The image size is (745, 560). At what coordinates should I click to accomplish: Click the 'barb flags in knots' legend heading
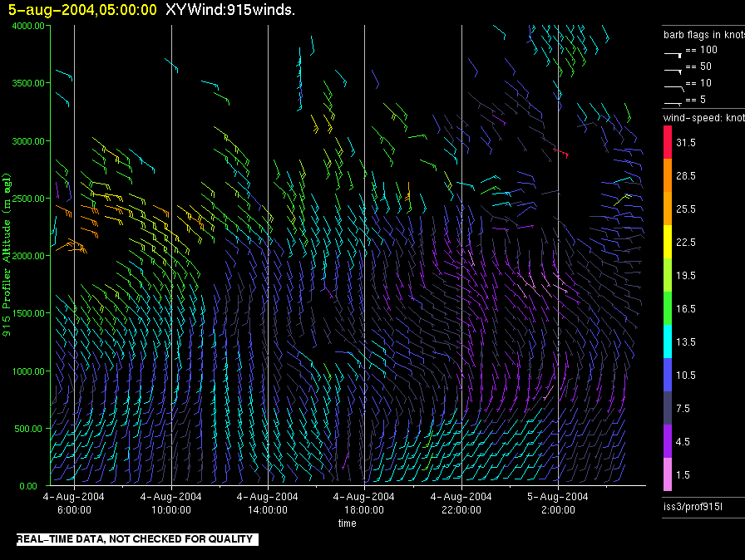point(704,35)
